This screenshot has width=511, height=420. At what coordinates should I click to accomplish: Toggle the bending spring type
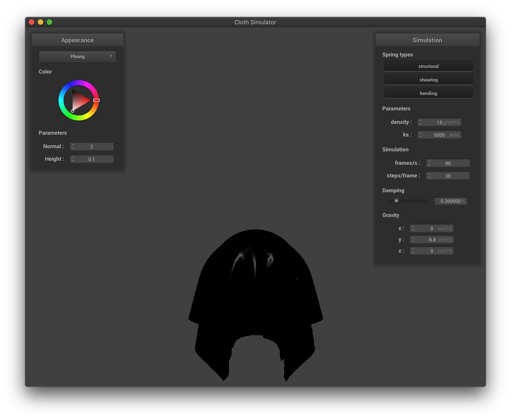point(428,93)
